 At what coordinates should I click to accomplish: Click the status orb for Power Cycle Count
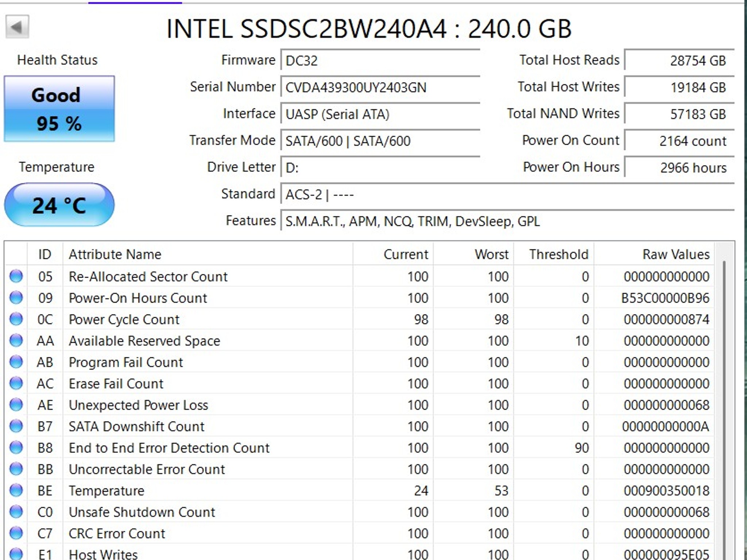[x=16, y=319]
